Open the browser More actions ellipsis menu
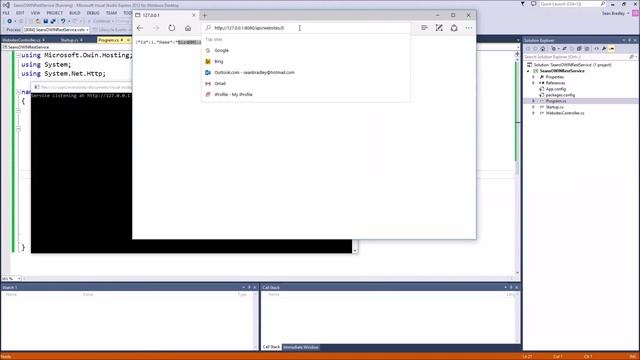Screen dimensions: 640x360 [469, 28]
